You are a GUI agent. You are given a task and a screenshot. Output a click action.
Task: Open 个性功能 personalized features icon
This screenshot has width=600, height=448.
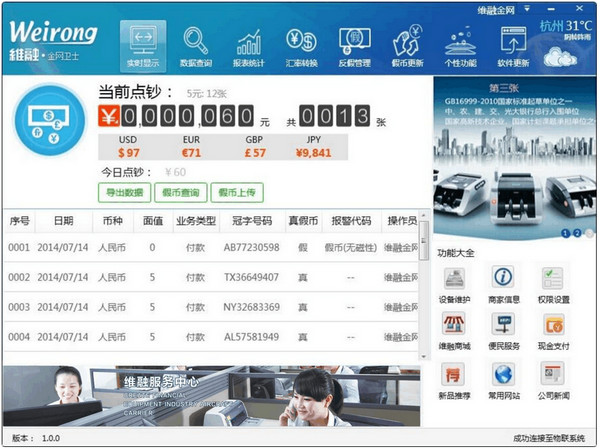tap(460, 46)
